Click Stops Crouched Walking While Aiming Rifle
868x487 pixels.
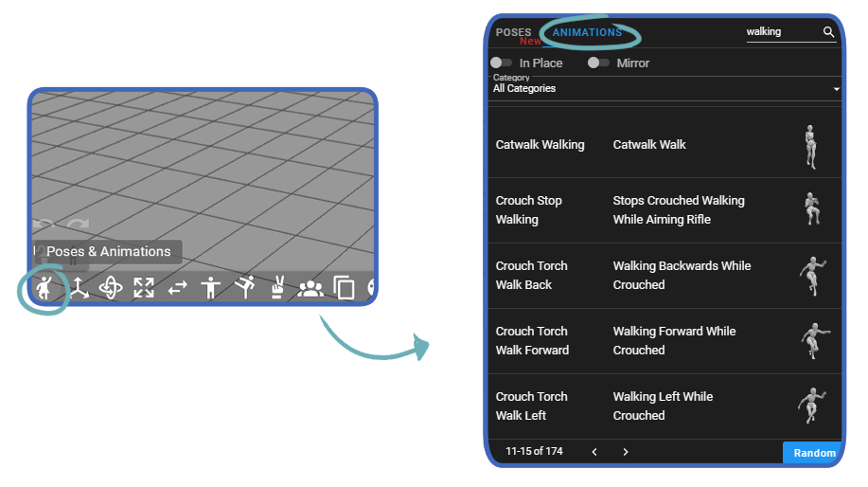[x=679, y=210]
